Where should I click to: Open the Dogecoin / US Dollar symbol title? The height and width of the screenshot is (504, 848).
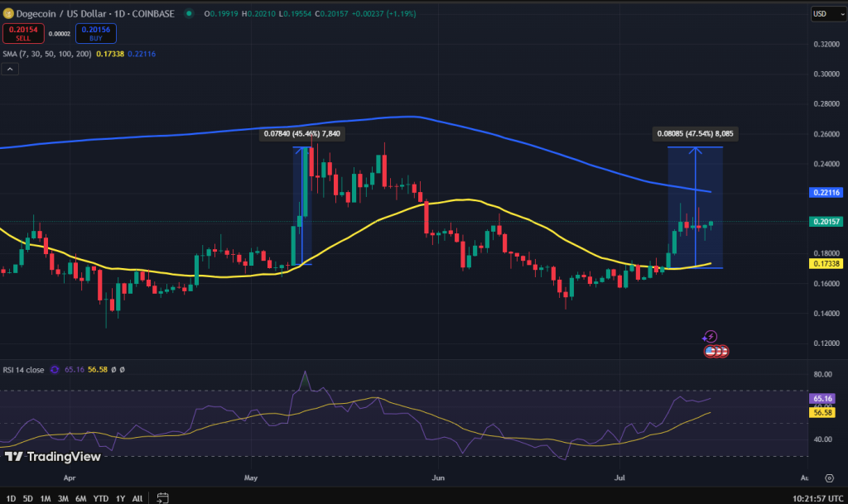(95, 13)
